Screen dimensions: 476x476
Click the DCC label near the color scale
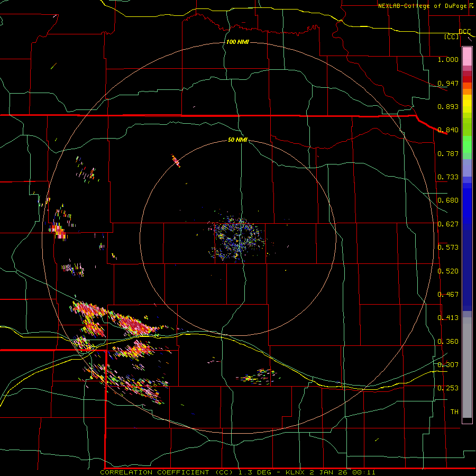point(465,31)
